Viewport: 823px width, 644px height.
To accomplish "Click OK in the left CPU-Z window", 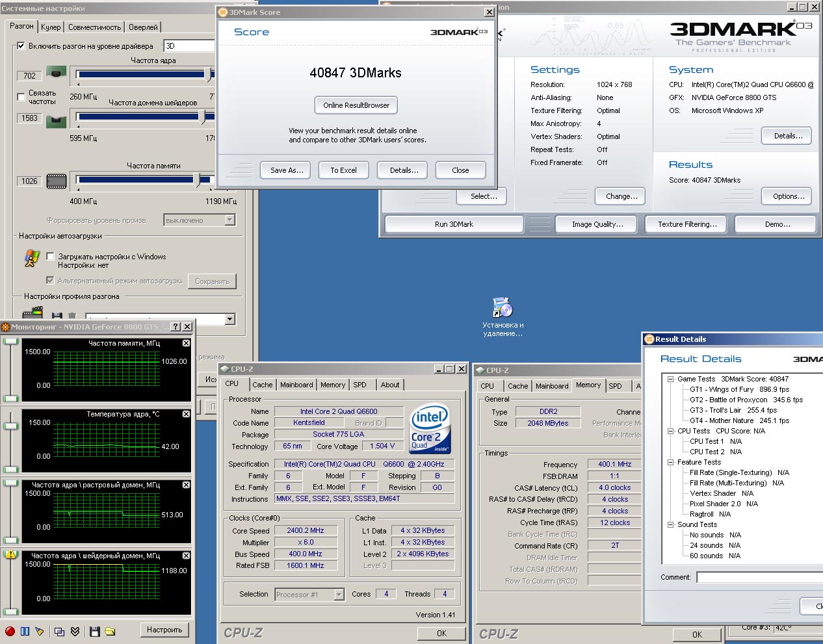I will [x=441, y=634].
